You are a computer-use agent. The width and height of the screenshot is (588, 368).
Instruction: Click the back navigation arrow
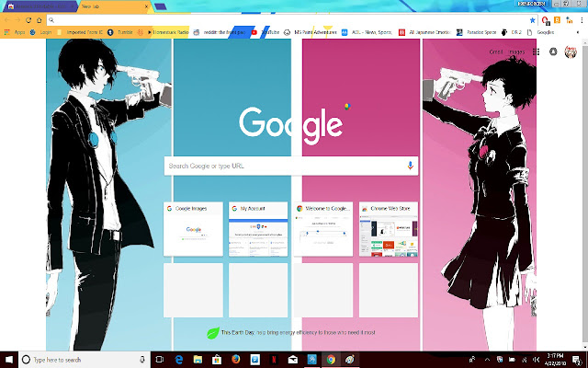tap(6, 20)
